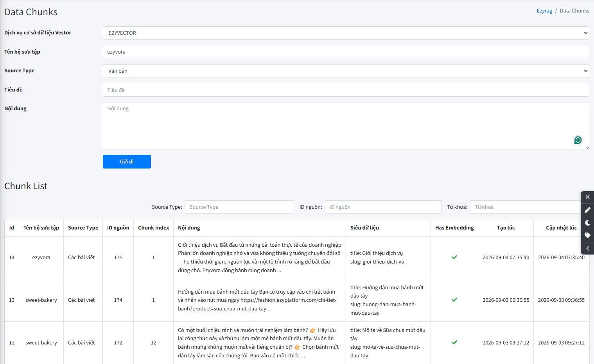
Task: Click 'Tên bộ sưu tập' column header
Action: (x=41, y=228)
